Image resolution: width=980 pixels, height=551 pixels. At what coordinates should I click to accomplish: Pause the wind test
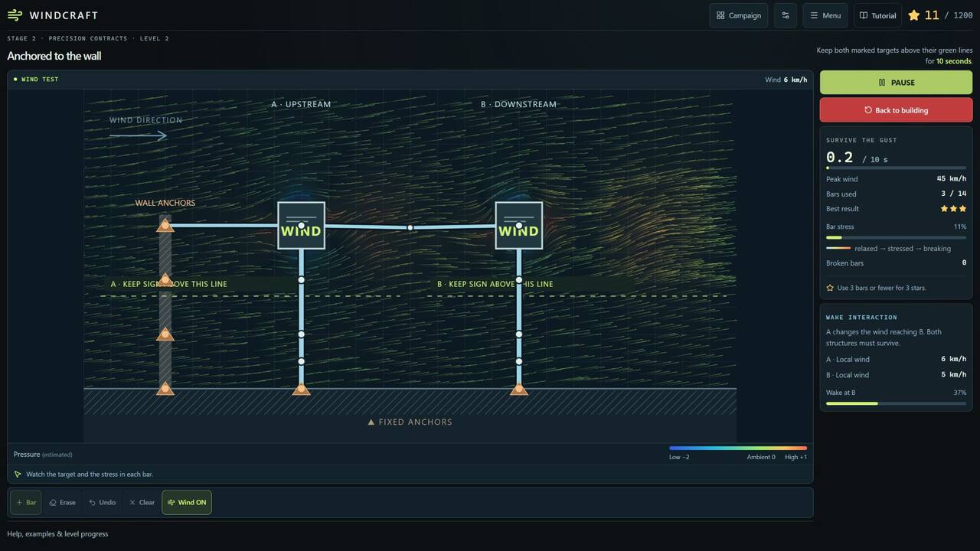coord(896,83)
